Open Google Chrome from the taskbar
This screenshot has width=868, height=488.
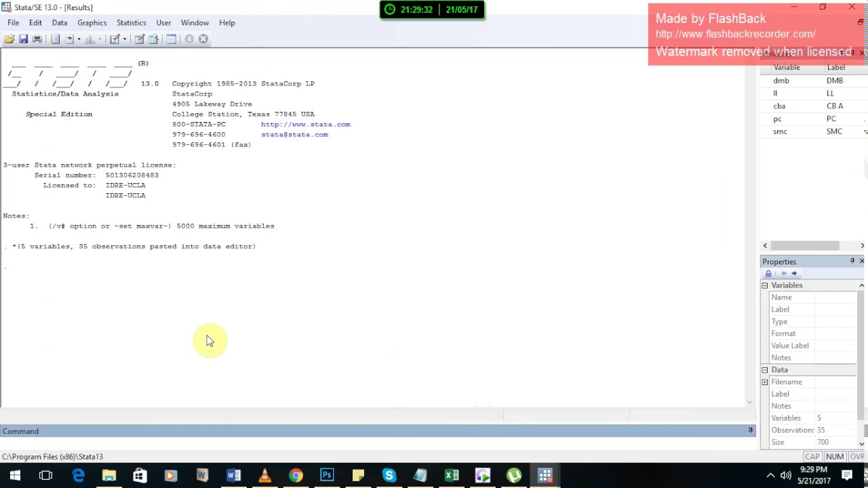point(296,475)
